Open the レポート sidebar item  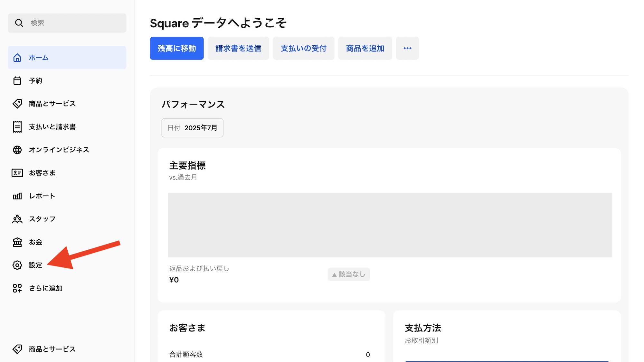point(67,196)
